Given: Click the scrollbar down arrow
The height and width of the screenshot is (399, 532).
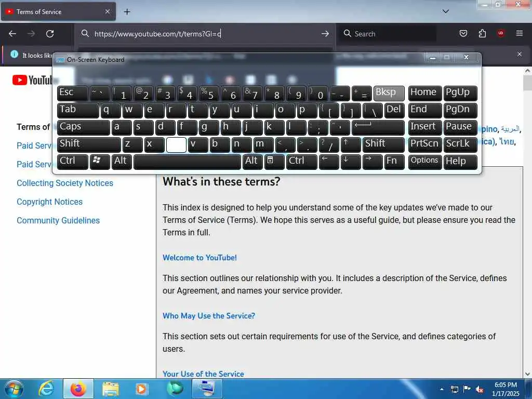Looking at the screenshot, I should click(527, 374).
